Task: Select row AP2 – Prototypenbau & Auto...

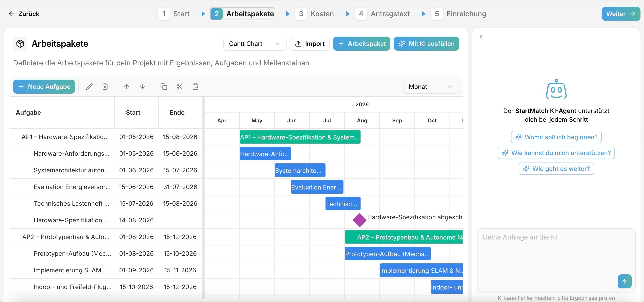Action: coord(106,237)
